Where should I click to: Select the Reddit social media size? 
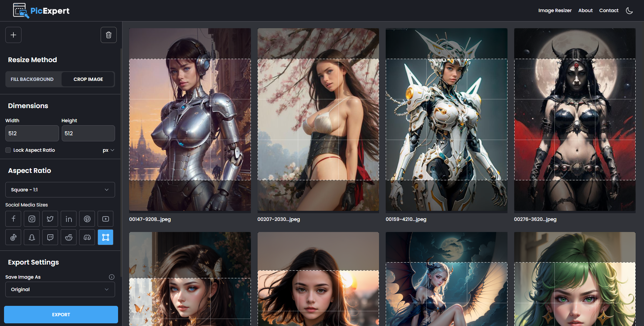[x=69, y=237]
